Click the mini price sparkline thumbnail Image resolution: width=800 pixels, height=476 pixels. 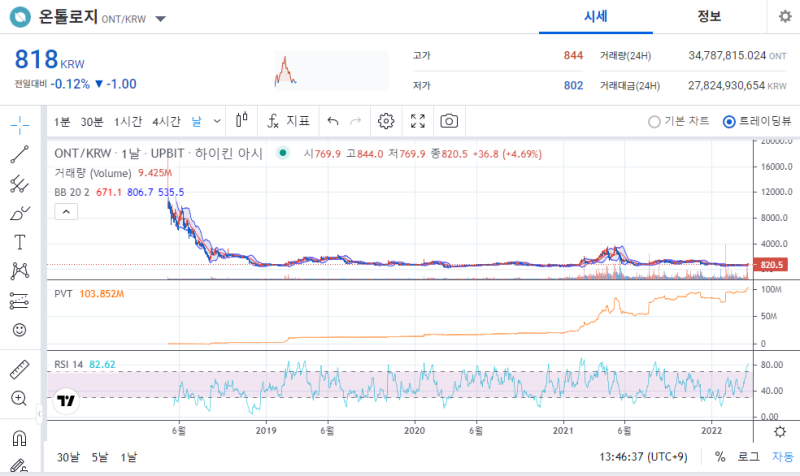coord(332,70)
